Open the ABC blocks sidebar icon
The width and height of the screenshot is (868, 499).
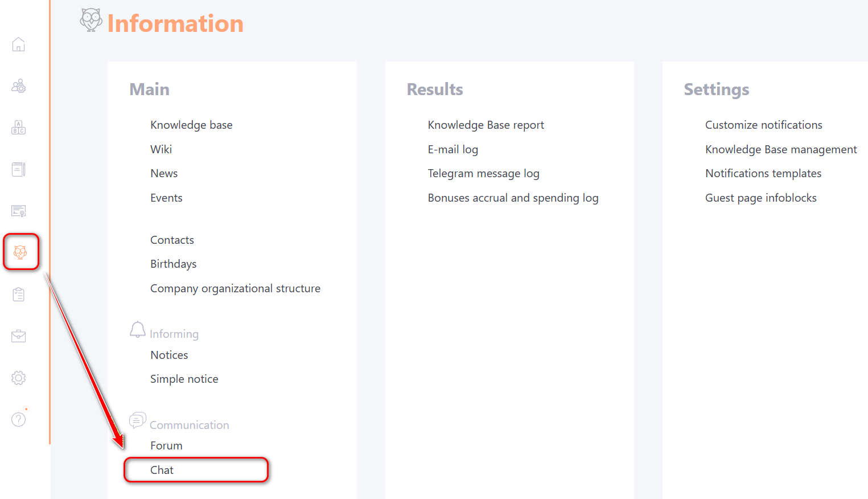[19, 128]
